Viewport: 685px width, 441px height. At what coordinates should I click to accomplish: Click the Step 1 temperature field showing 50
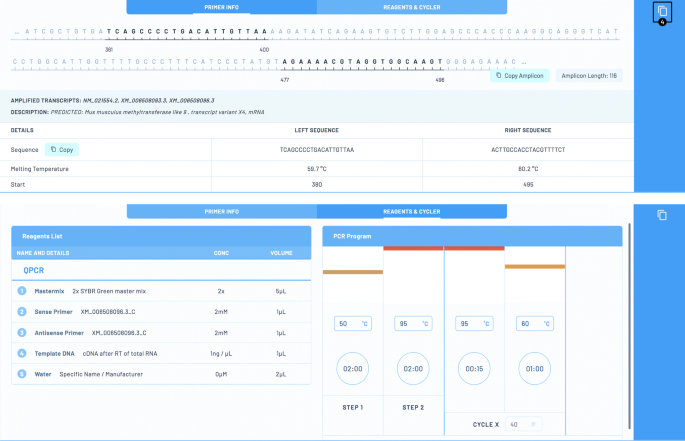pos(352,324)
